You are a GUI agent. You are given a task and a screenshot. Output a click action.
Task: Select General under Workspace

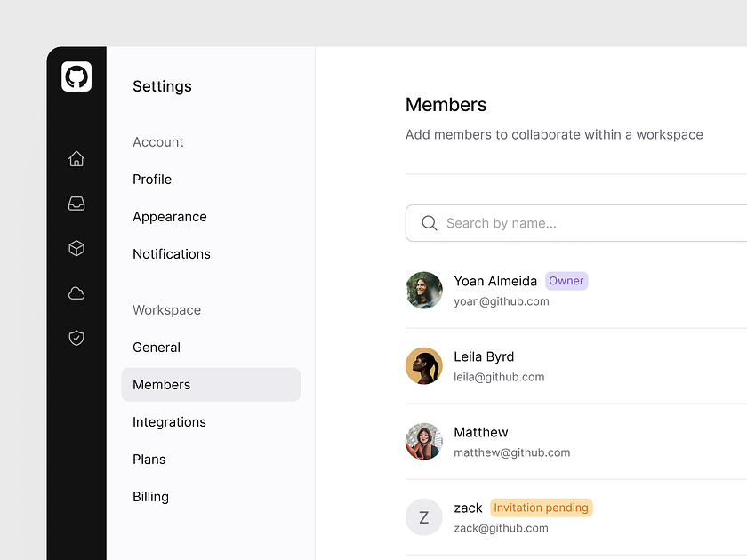tap(157, 347)
